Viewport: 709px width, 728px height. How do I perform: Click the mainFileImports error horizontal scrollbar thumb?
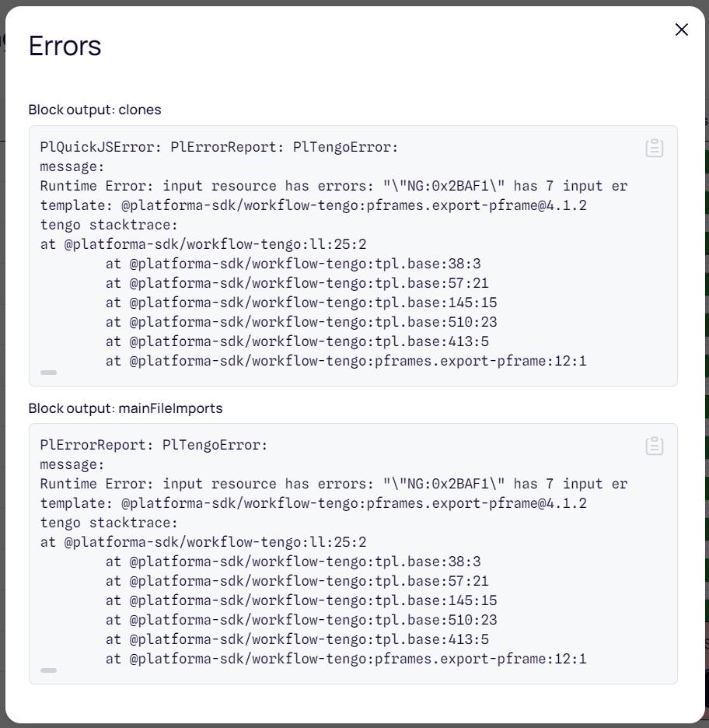(49, 670)
